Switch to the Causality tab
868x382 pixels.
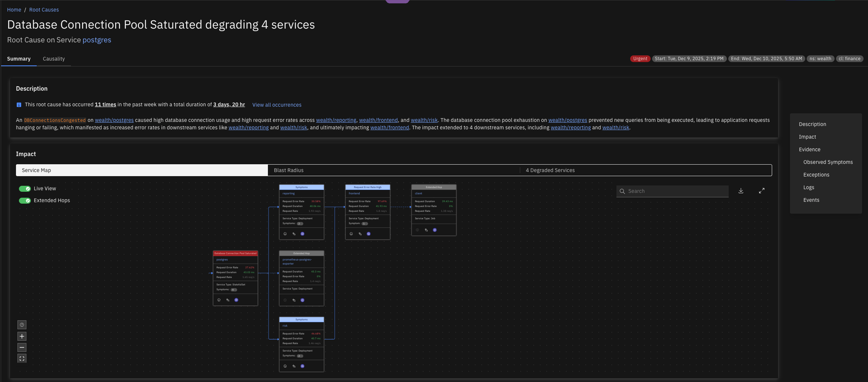click(54, 59)
